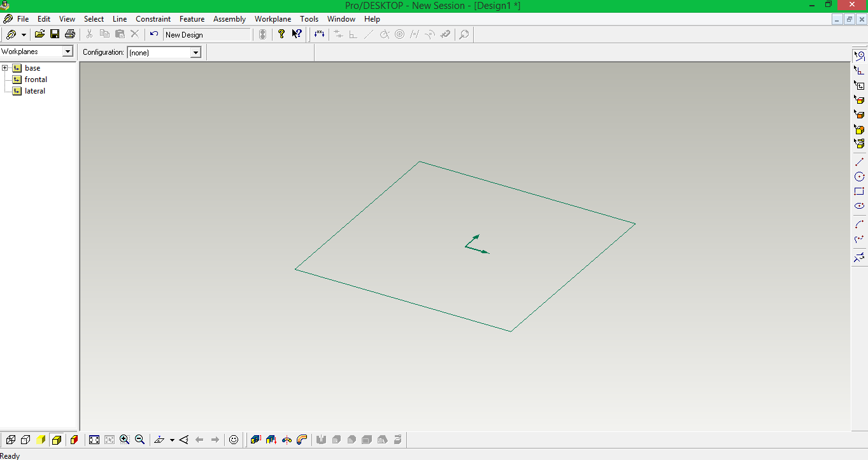Open the Feature menu
This screenshot has height=460, width=868.
pos(192,19)
